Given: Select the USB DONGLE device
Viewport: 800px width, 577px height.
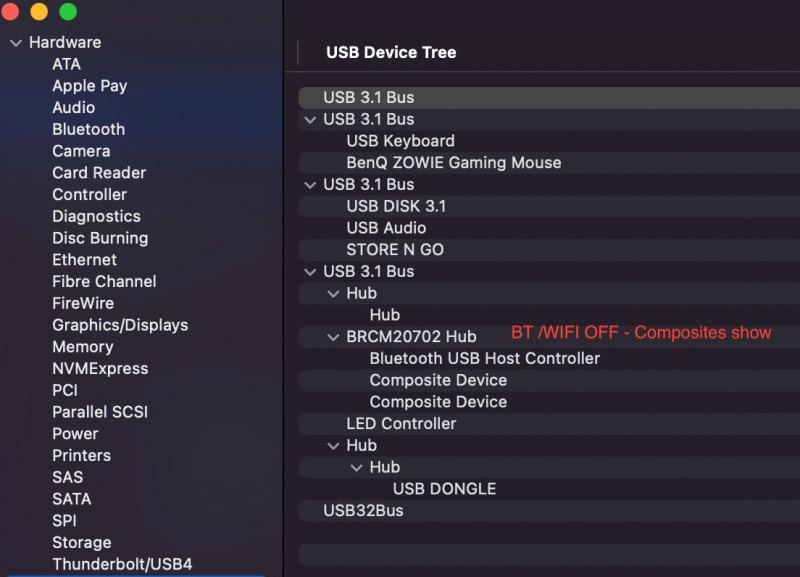Looking at the screenshot, I should coord(444,489).
